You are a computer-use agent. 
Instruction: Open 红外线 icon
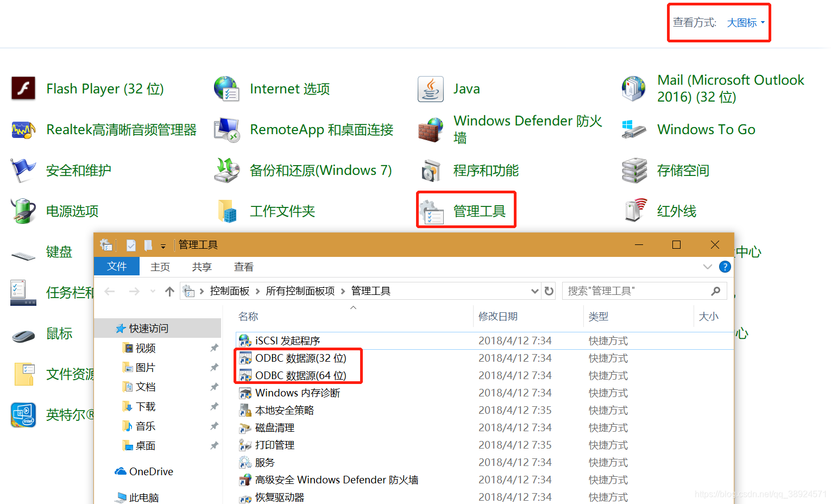pyautogui.click(x=635, y=210)
